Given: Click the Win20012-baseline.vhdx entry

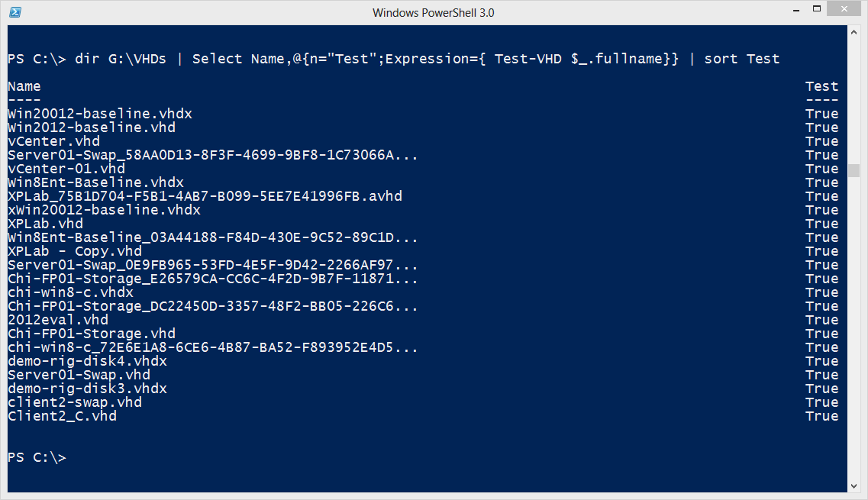Looking at the screenshot, I should click(x=100, y=114).
